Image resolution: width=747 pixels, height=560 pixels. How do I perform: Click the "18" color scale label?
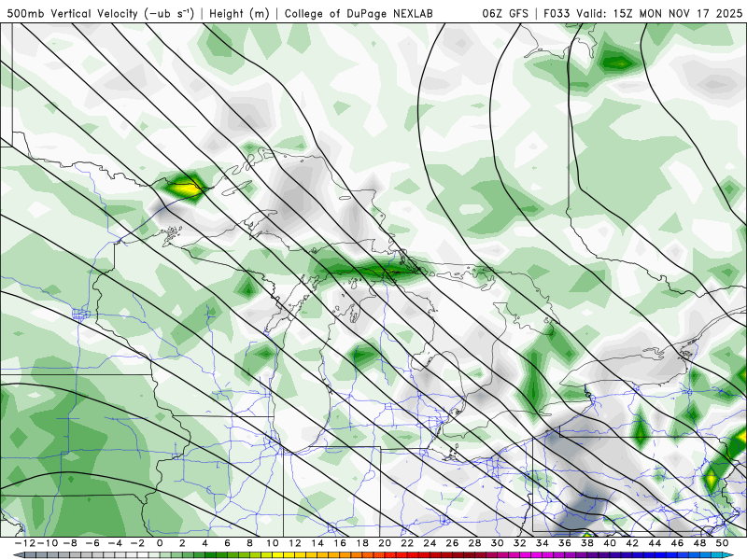pyautogui.click(x=362, y=543)
